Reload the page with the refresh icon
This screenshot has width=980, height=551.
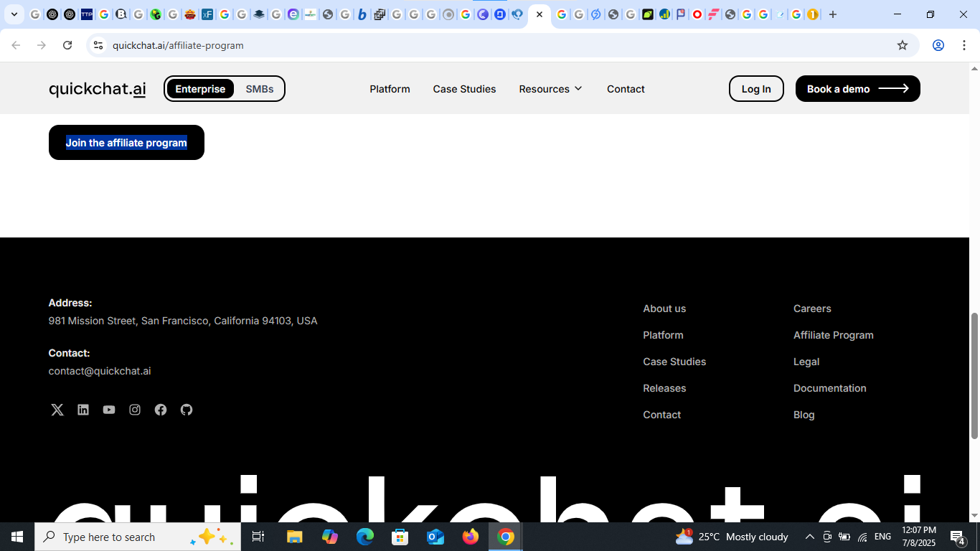(x=67, y=45)
